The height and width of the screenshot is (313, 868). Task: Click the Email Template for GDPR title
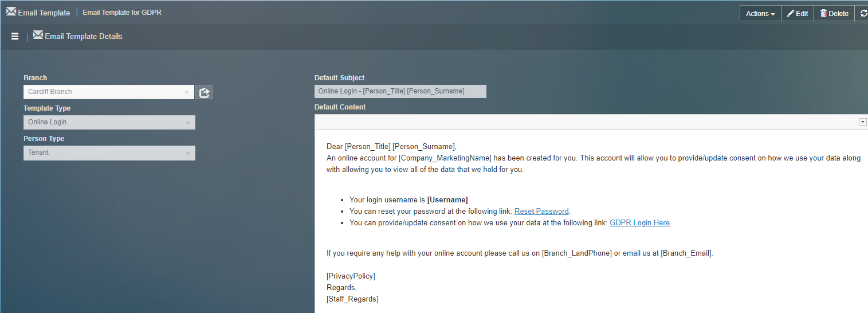click(122, 12)
